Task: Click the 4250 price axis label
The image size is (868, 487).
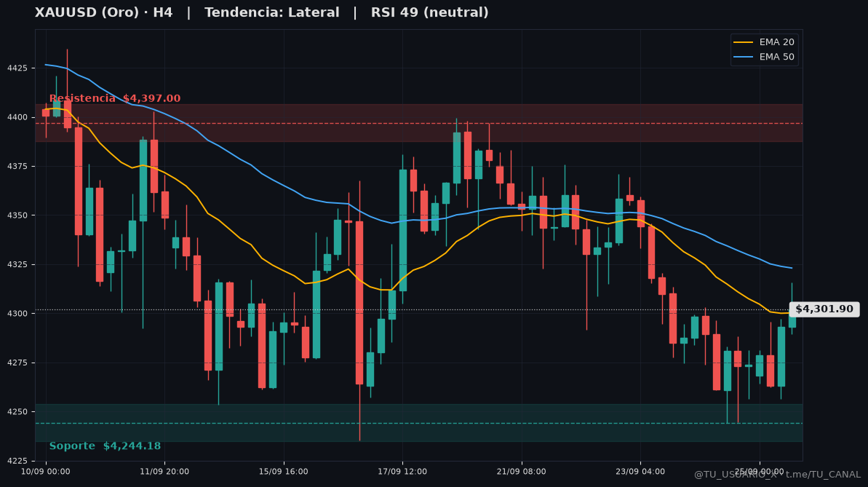Action: [17, 411]
